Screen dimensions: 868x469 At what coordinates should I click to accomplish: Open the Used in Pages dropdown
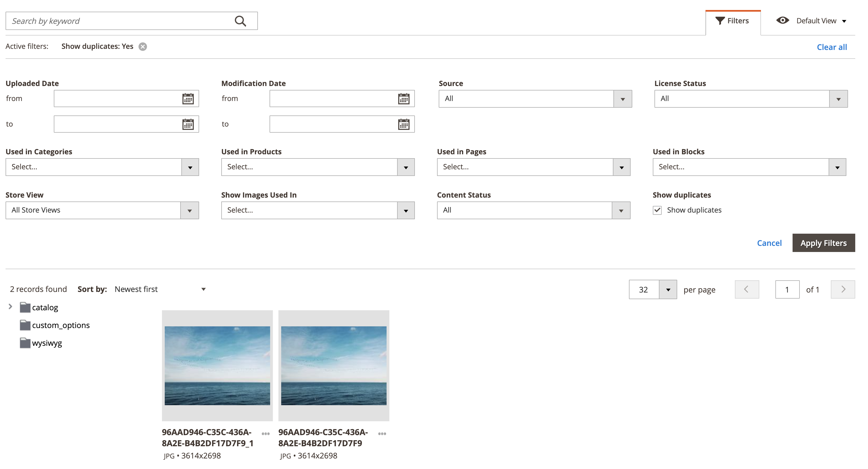533,167
